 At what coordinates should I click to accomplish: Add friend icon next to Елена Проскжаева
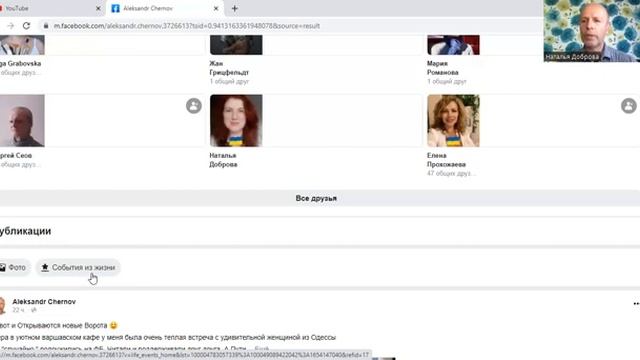pos(629,106)
